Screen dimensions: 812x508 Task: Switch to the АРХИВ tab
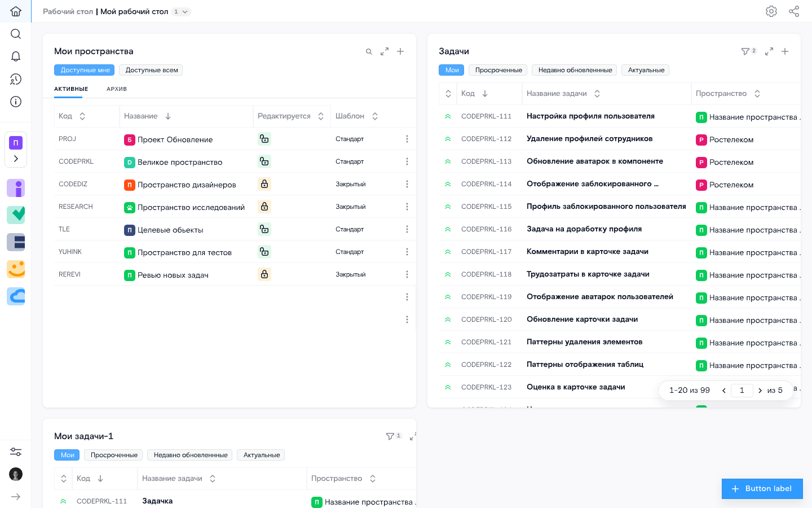pyautogui.click(x=117, y=89)
